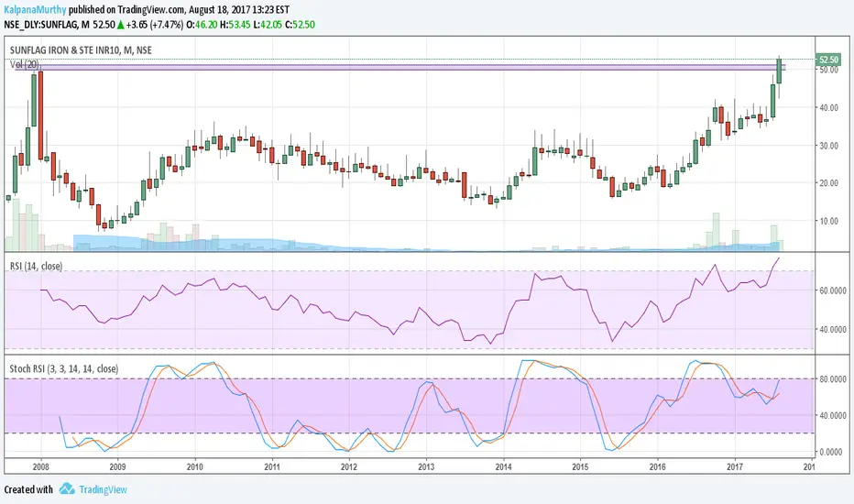Click the 2013 time axis label

coord(426,466)
